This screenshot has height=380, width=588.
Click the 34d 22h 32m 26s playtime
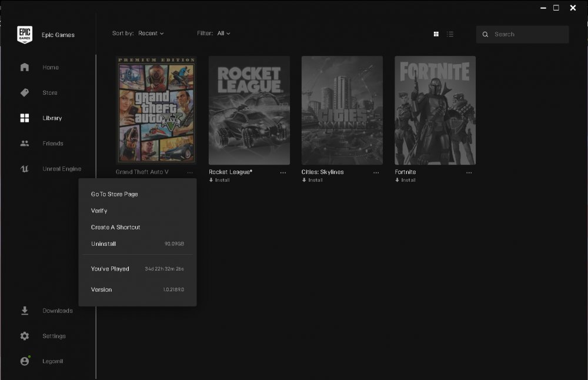coord(164,269)
